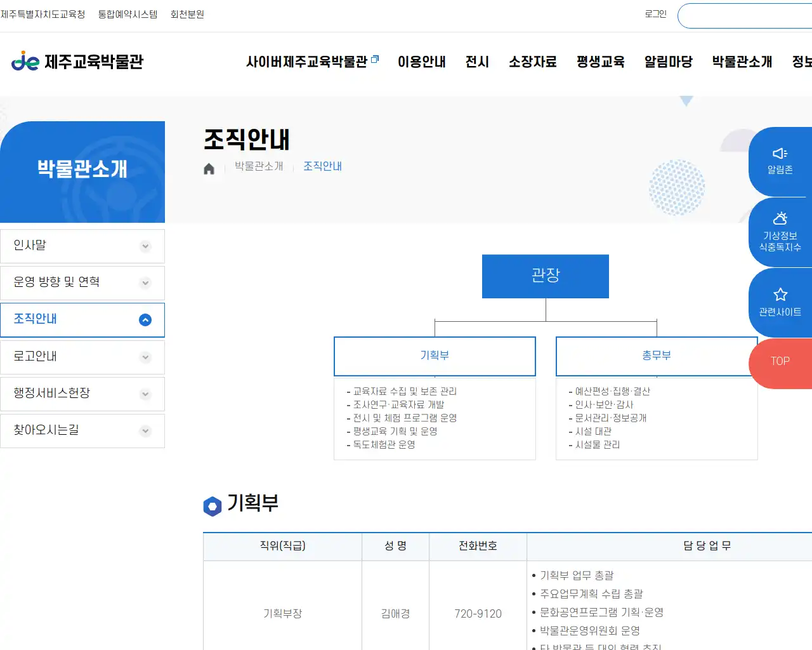Image resolution: width=812 pixels, height=650 pixels.
Task: Expand the 인사말 sidebar chevron
Action: coord(145,246)
